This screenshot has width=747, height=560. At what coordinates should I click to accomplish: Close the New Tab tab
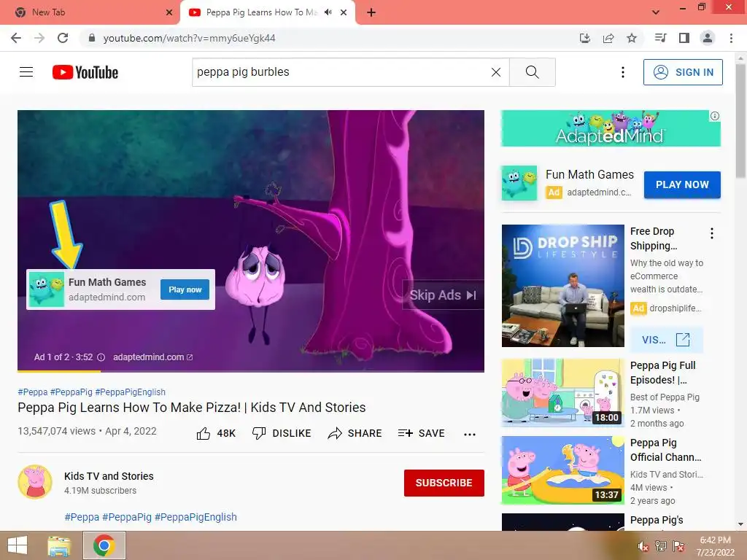coord(169,12)
